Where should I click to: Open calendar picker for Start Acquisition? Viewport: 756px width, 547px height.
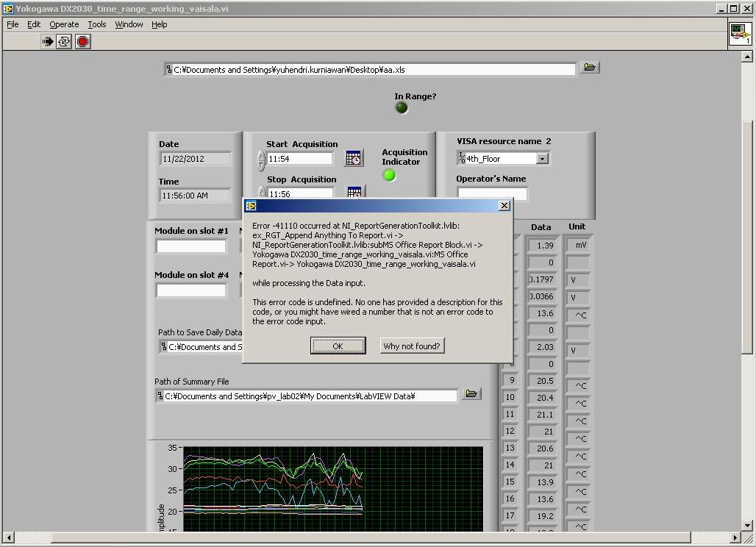pyautogui.click(x=354, y=158)
